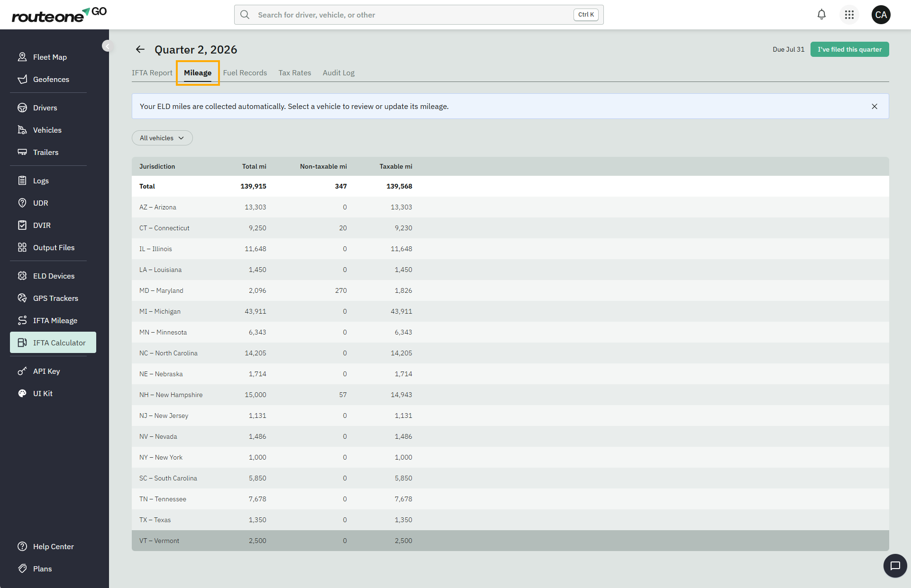Select the LA – Louisiana row
Viewport: 911px width, 588px height.
coord(510,270)
